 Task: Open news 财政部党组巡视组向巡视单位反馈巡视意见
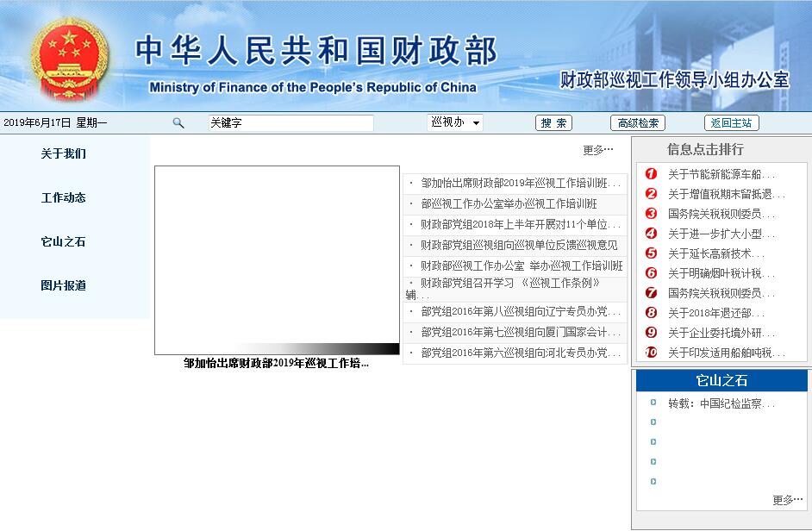tap(520, 245)
